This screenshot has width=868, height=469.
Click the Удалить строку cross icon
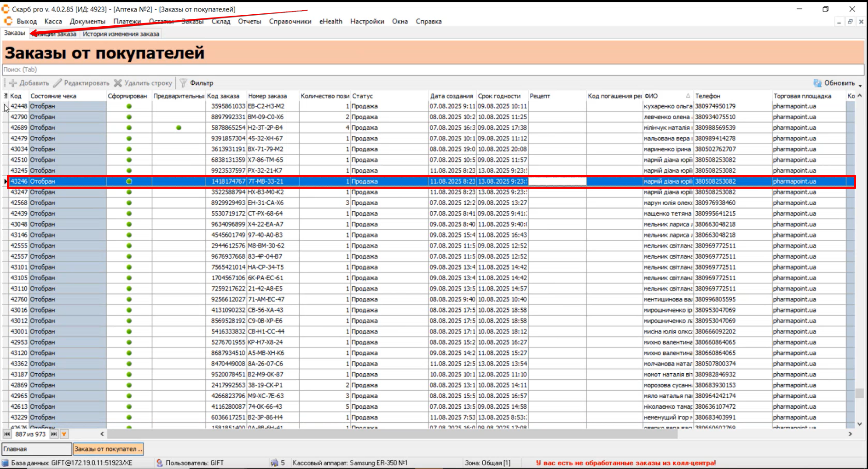point(118,83)
